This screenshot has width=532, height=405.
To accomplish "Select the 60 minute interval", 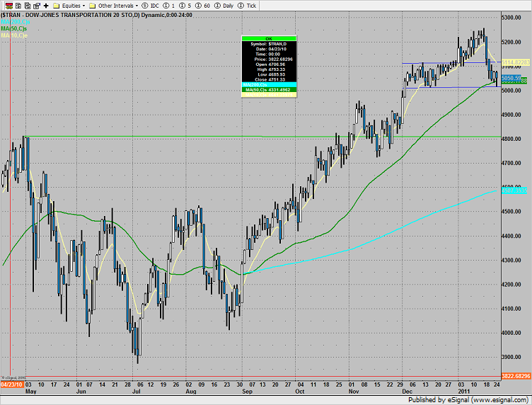I will coord(203,6).
